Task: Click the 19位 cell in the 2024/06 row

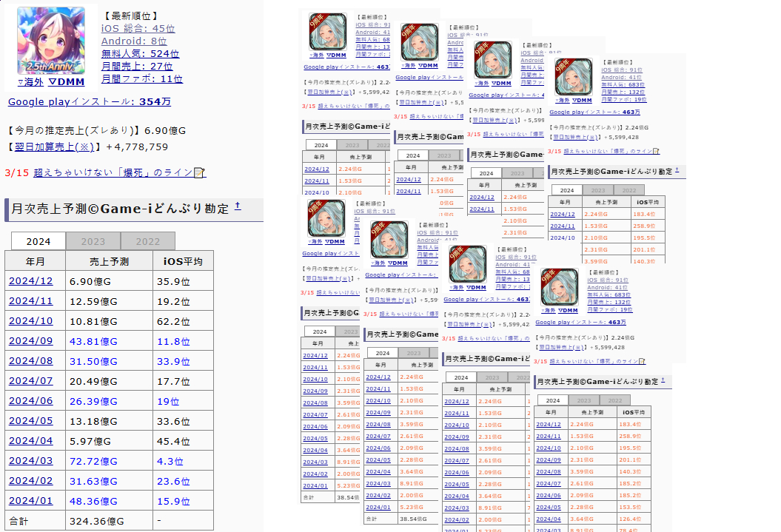Action: click(184, 400)
